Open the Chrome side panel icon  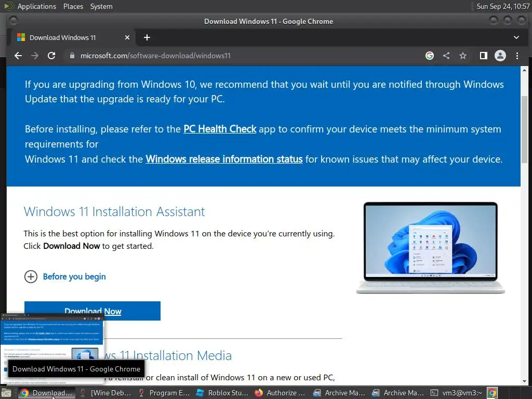(484, 56)
